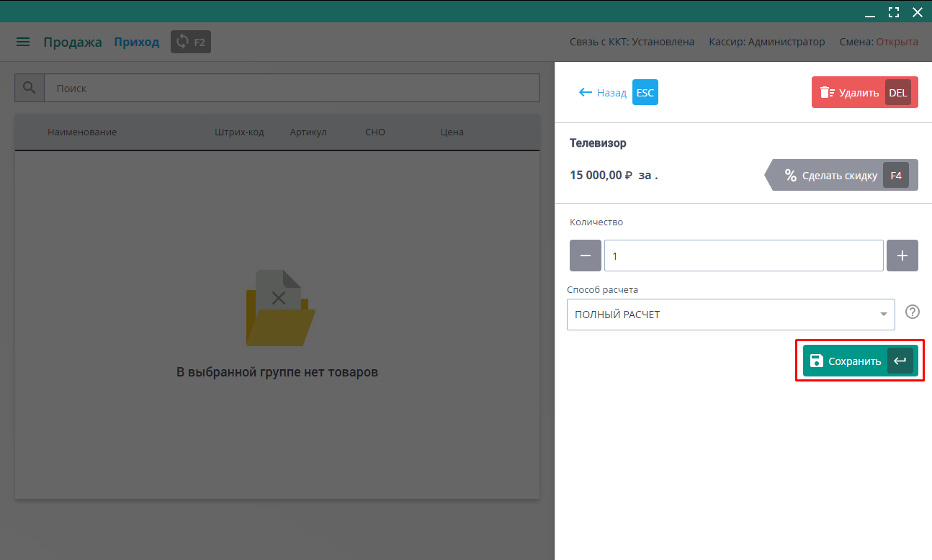Click the СНО column header
The height and width of the screenshot is (560, 932).
coord(375,132)
